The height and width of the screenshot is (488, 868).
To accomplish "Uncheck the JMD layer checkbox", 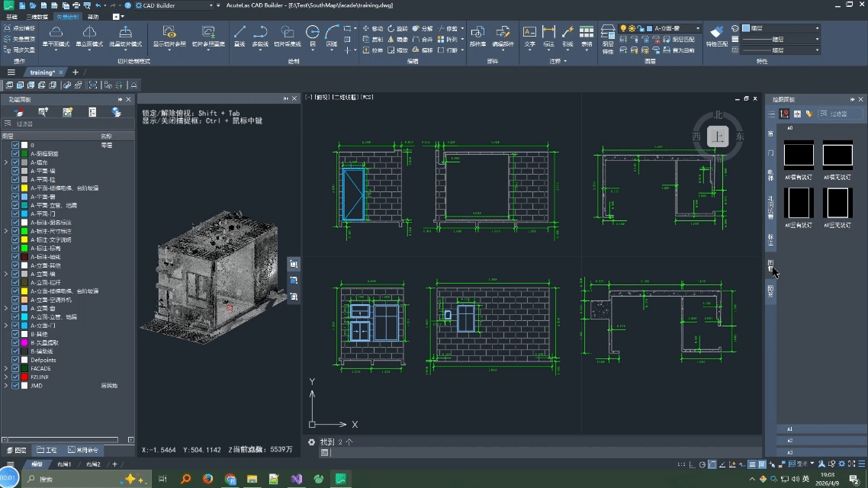I will tap(15, 386).
